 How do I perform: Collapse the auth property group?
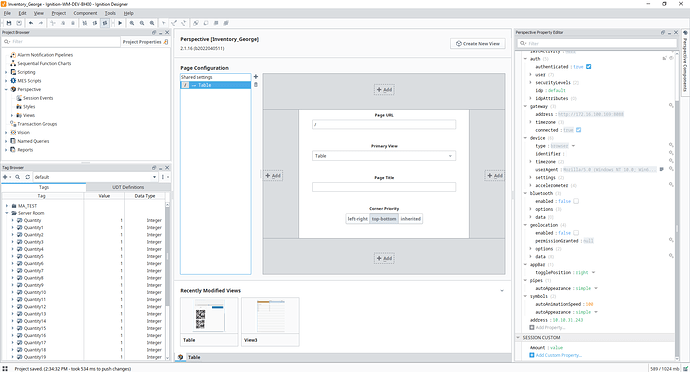click(x=525, y=59)
